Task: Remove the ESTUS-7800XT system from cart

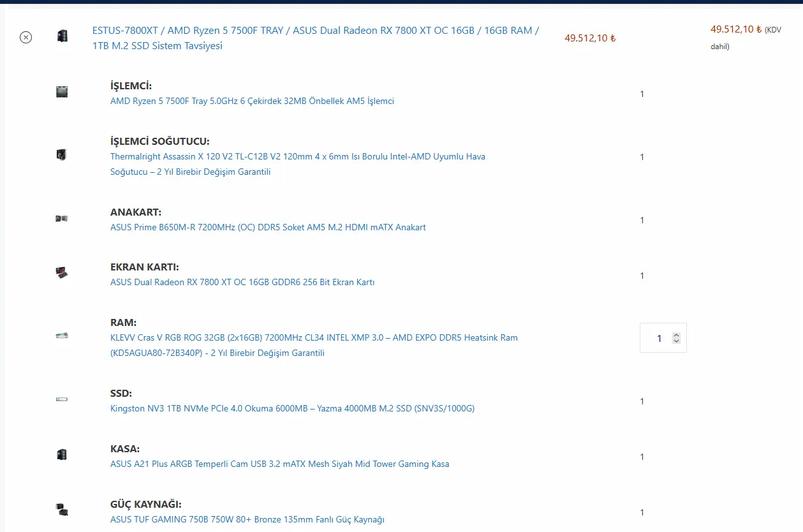Action: point(26,38)
